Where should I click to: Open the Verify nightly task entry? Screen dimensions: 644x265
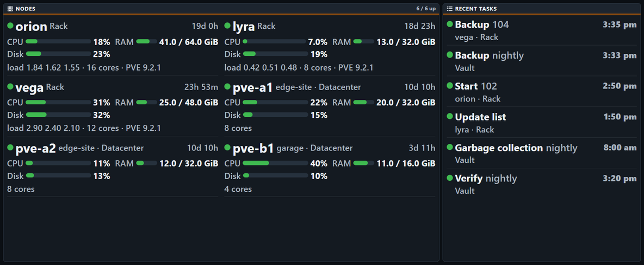click(x=542, y=184)
